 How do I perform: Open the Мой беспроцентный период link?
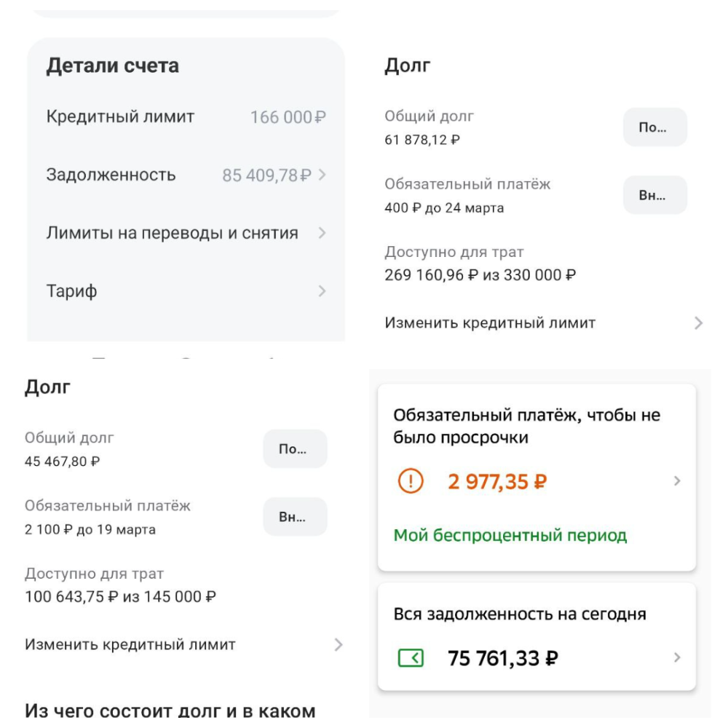tap(510, 536)
